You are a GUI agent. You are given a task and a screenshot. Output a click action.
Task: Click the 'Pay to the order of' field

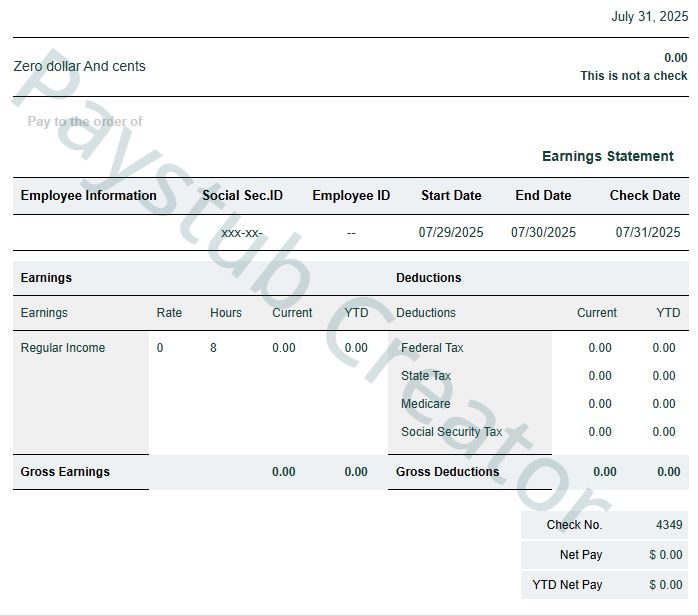85,121
